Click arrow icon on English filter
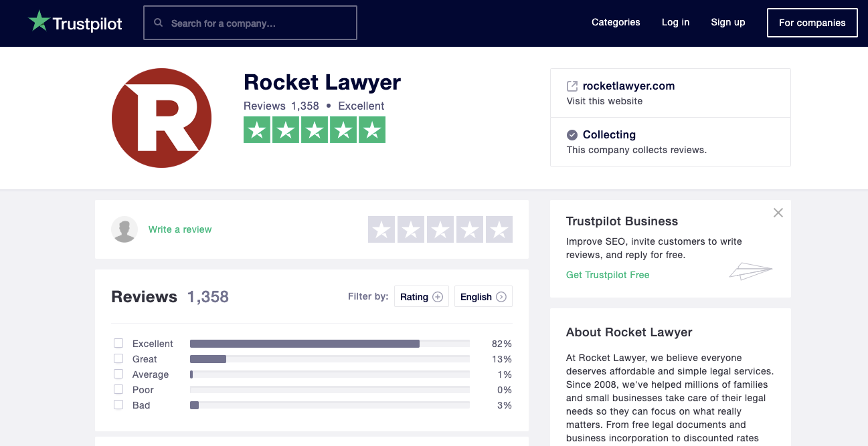 click(x=501, y=297)
